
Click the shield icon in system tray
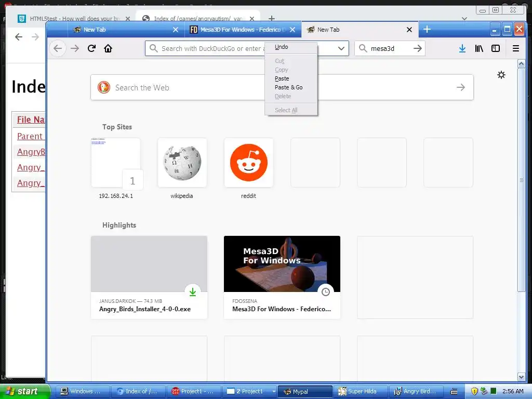coord(474,391)
